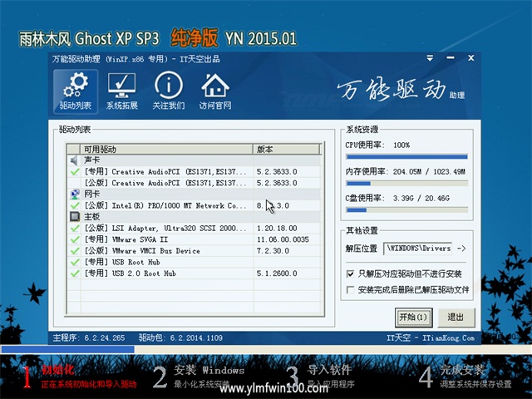Click the 声卡 speaker category icon
This screenshot has width=532, height=399.
click(75, 160)
